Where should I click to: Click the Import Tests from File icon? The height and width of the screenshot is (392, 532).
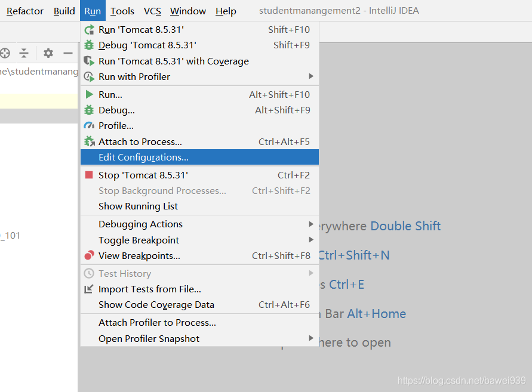88,289
